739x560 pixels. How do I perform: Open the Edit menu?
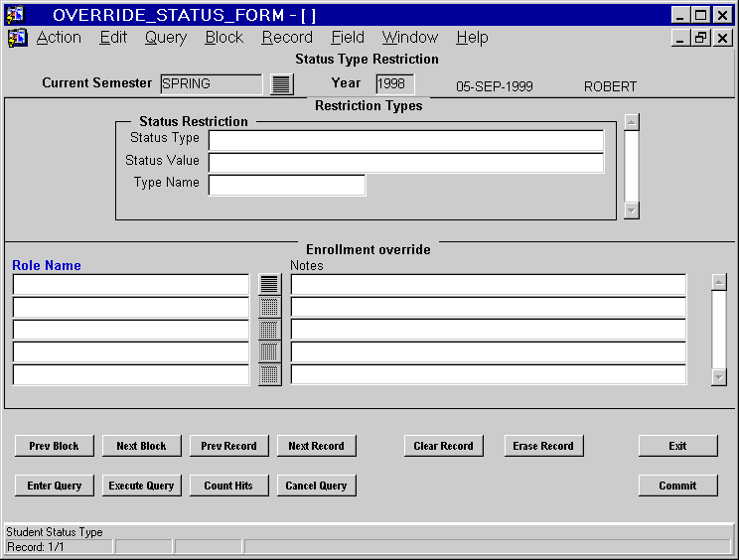113,37
